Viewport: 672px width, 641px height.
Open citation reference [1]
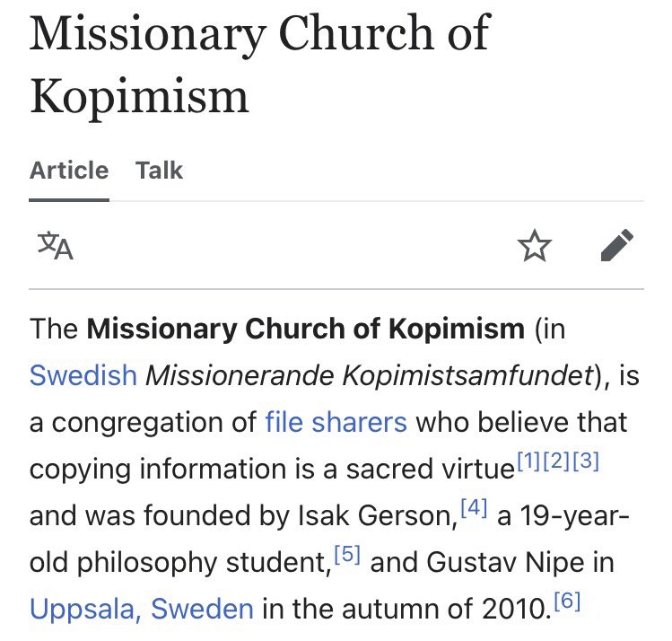pos(528,461)
